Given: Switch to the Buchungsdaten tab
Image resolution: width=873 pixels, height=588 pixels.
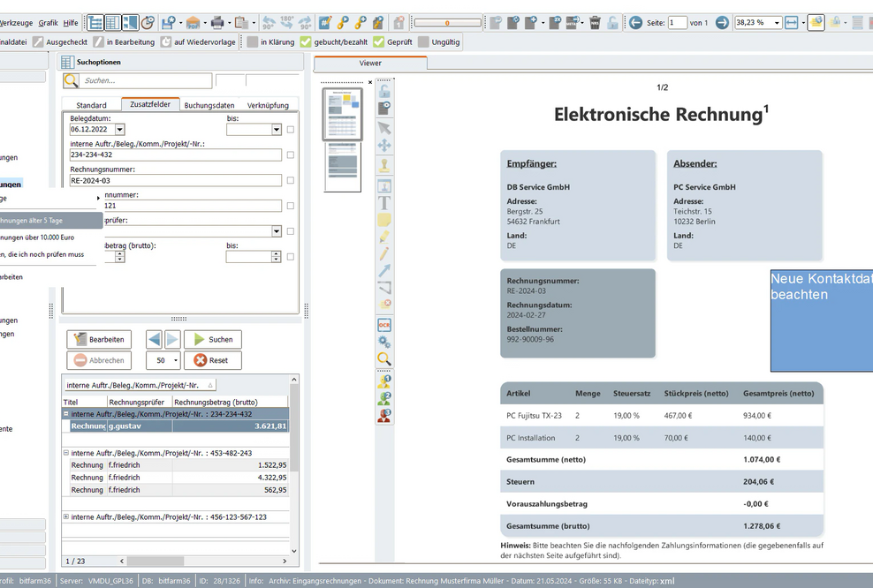Looking at the screenshot, I should 209,105.
